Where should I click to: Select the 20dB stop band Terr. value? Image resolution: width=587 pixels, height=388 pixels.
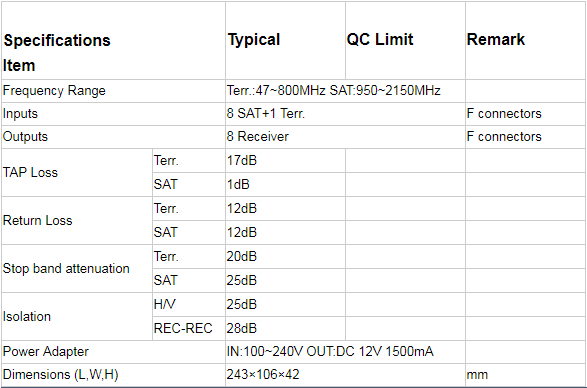click(242, 257)
